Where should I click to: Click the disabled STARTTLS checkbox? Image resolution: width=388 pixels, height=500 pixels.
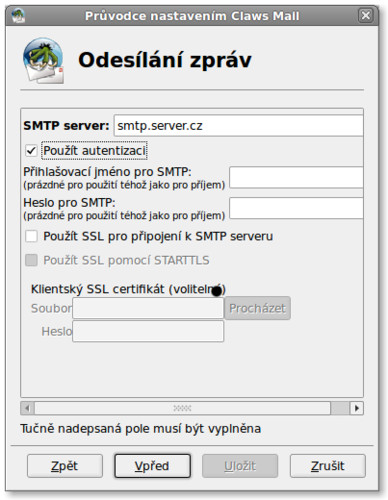pos(31,260)
